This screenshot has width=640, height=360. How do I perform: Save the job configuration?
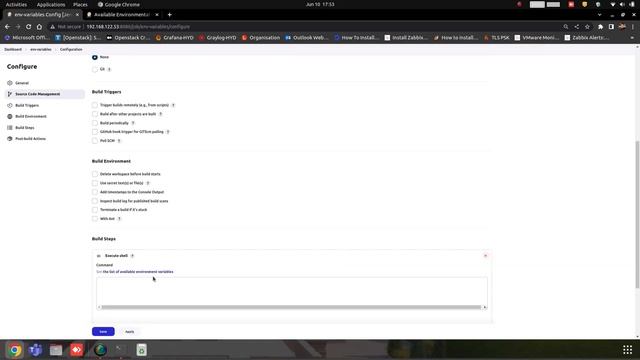click(x=103, y=332)
